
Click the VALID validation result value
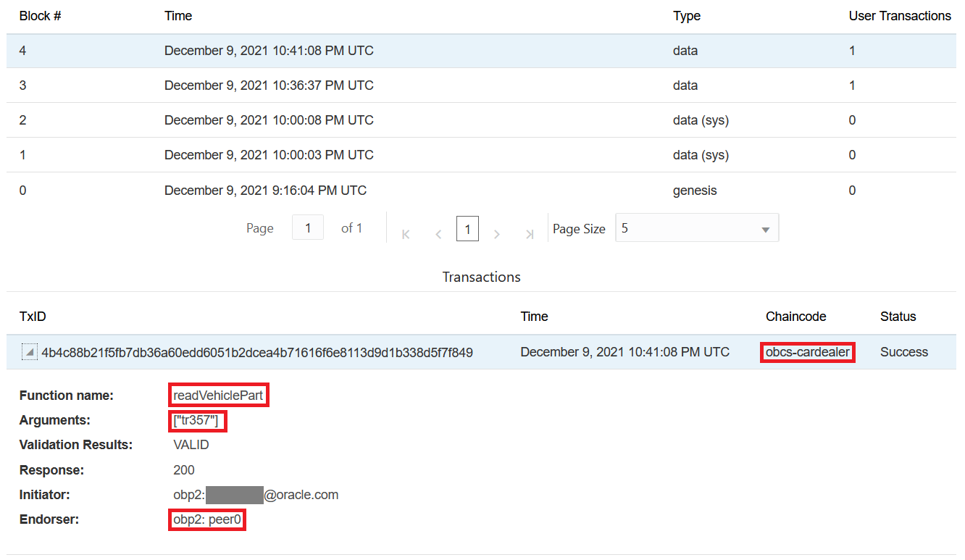[191, 445]
